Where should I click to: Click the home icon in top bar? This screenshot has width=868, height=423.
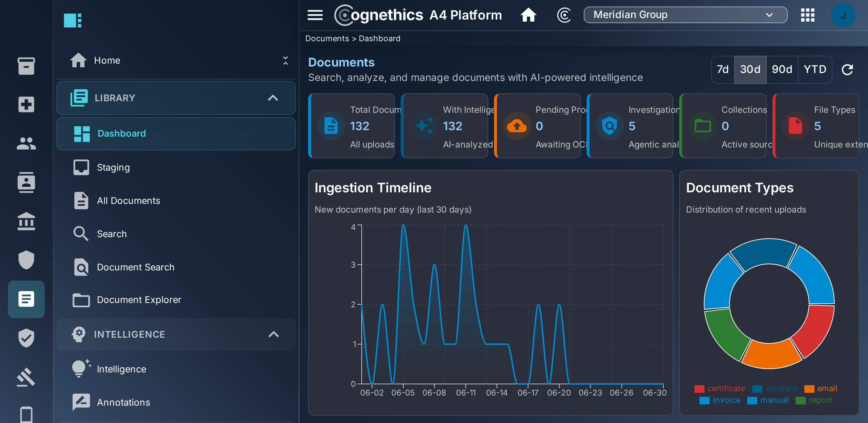(x=528, y=15)
